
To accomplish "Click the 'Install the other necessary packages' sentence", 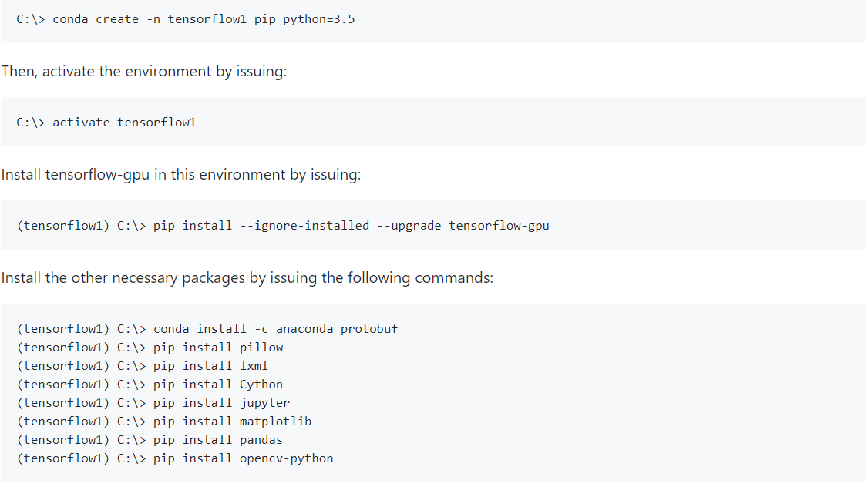I will coord(247,278).
